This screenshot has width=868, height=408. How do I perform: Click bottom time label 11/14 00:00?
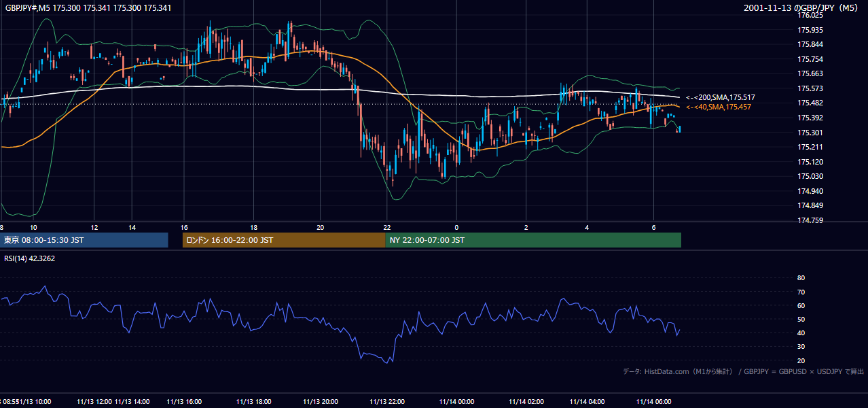456,402
